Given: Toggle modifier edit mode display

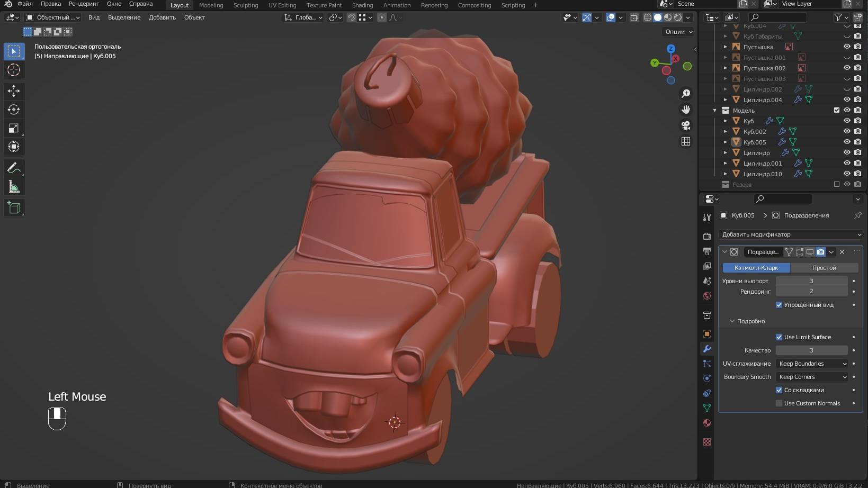Looking at the screenshot, I should (799, 252).
